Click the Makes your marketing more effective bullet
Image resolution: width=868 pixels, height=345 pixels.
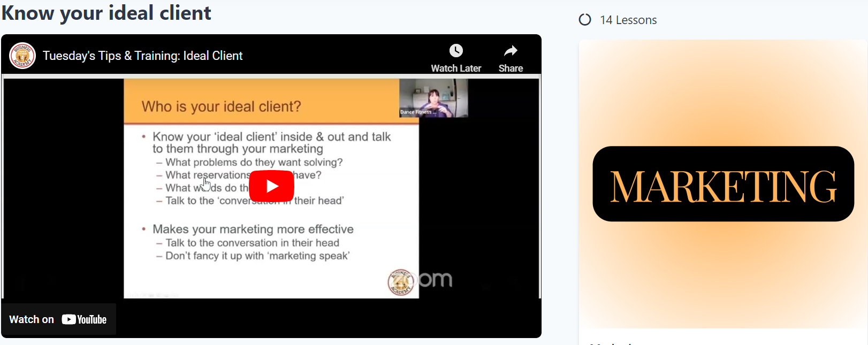(x=253, y=229)
